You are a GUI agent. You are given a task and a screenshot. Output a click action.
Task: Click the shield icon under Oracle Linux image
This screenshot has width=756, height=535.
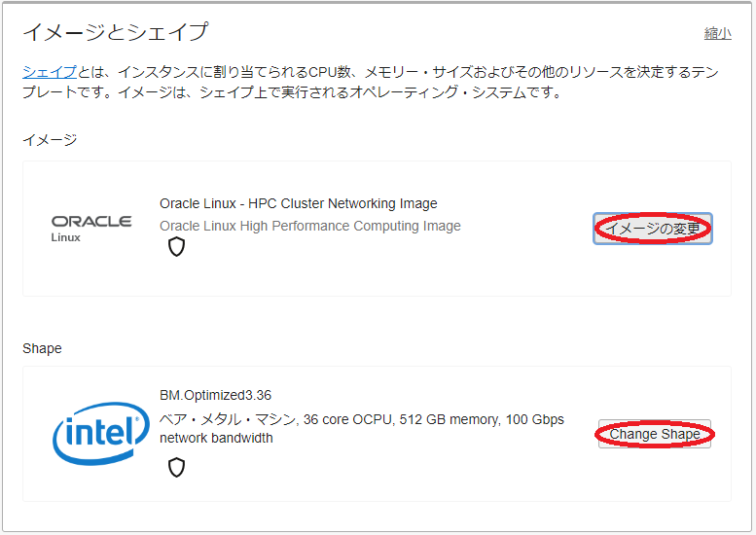click(176, 247)
